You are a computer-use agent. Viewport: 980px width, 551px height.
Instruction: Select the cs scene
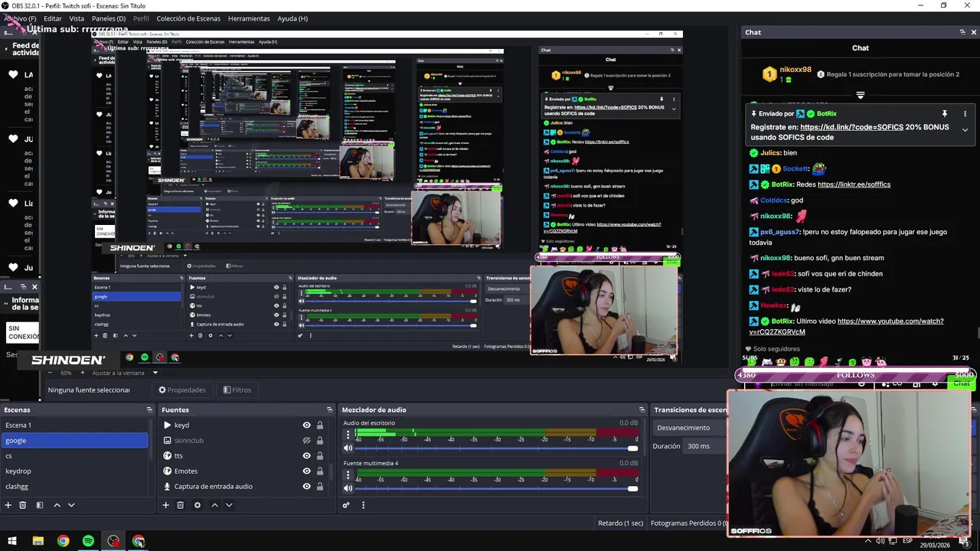pos(75,456)
